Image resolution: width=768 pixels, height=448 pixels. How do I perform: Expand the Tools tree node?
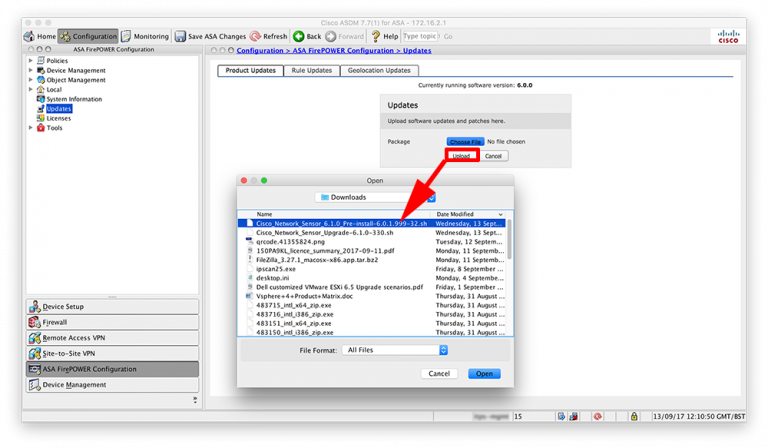click(30, 128)
